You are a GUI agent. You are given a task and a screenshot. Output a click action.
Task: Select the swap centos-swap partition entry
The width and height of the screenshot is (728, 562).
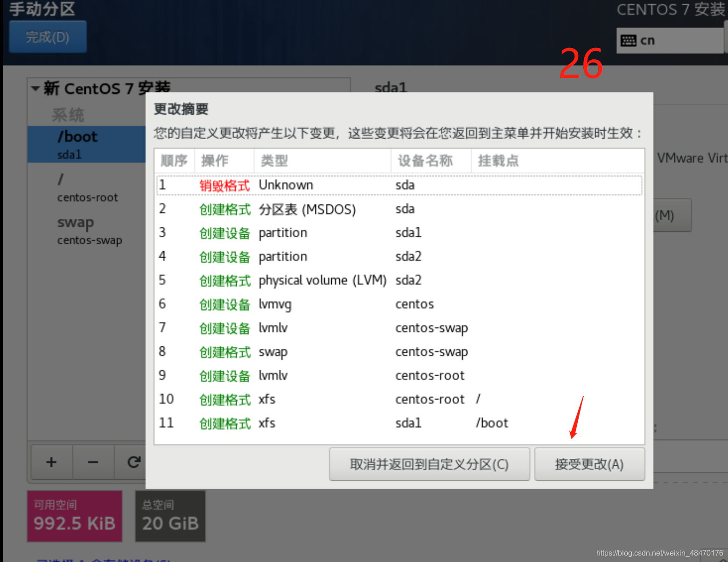87,231
